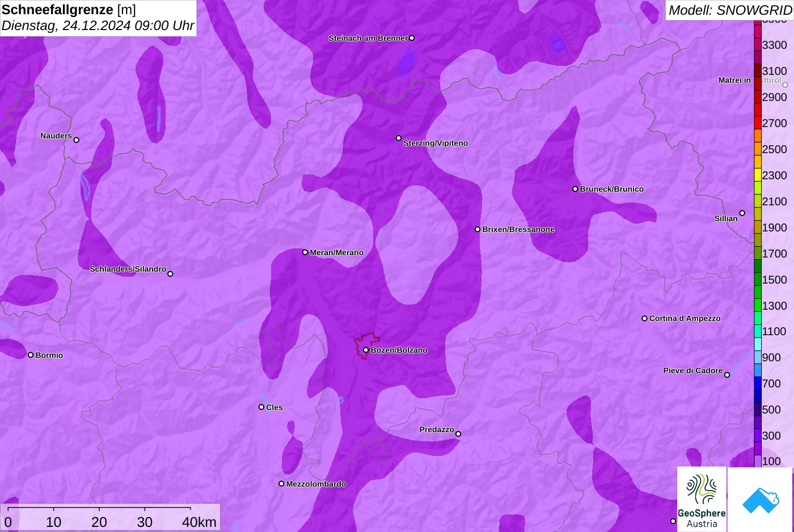This screenshot has width=794, height=532.
Task: Select the Bruneck/Brunico marker dot
Action: tap(575, 189)
